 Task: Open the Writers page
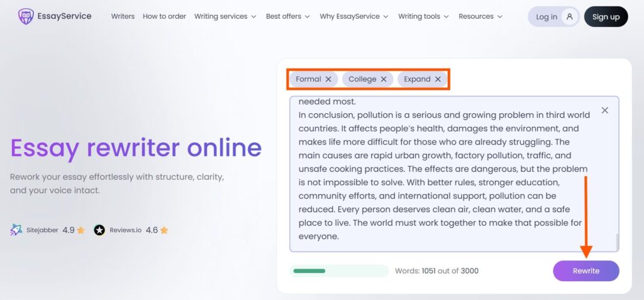pyautogui.click(x=123, y=16)
